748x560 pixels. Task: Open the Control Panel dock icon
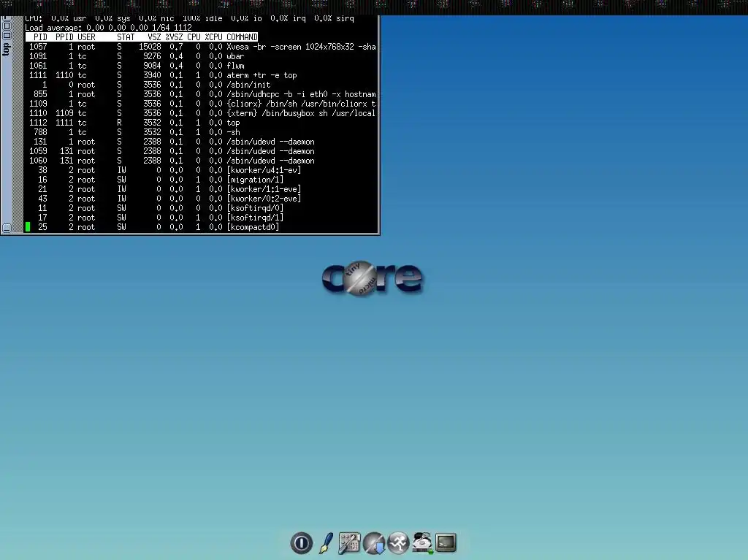coord(349,542)
